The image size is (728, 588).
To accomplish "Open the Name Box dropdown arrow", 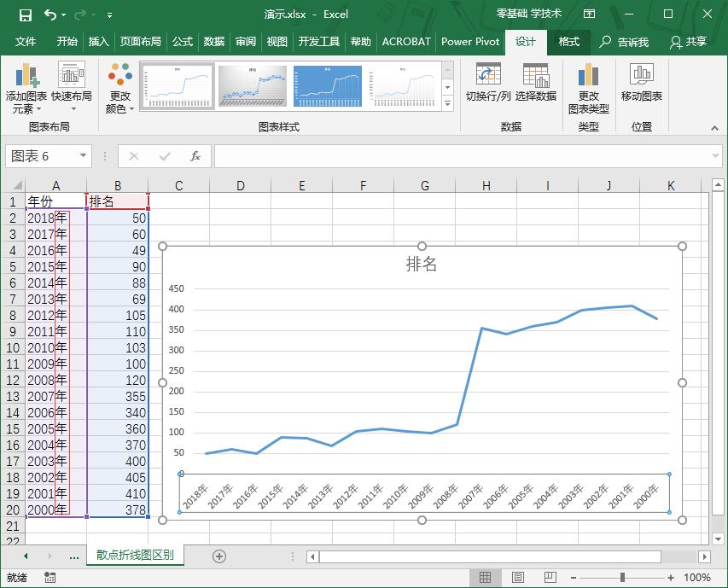I will coord(83,155).
